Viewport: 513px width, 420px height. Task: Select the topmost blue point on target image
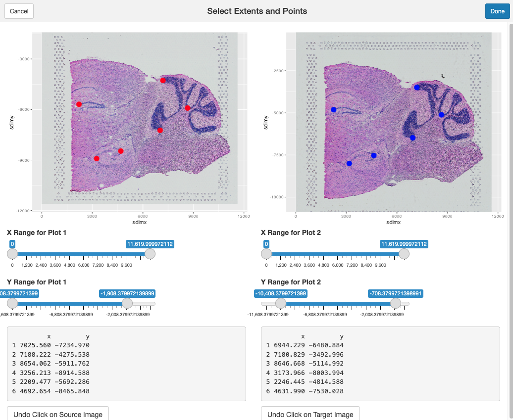click(x=417, y=88)
